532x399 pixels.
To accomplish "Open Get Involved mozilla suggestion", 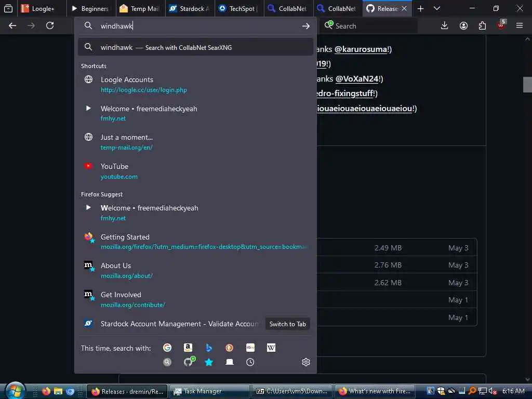I will click(196, 300).
